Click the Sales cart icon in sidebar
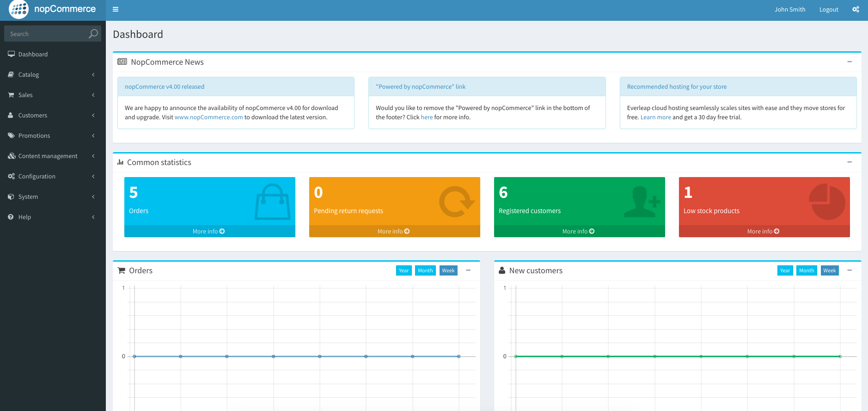Image resolution: width=868 pixels, height=411 pixels. pyautogui.click(x=11, y=95)
